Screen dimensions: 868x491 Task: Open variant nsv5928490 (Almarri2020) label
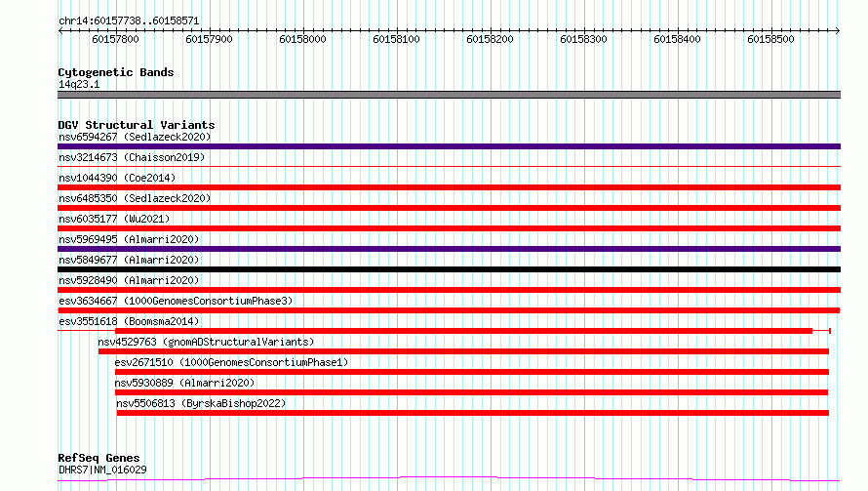129,280
